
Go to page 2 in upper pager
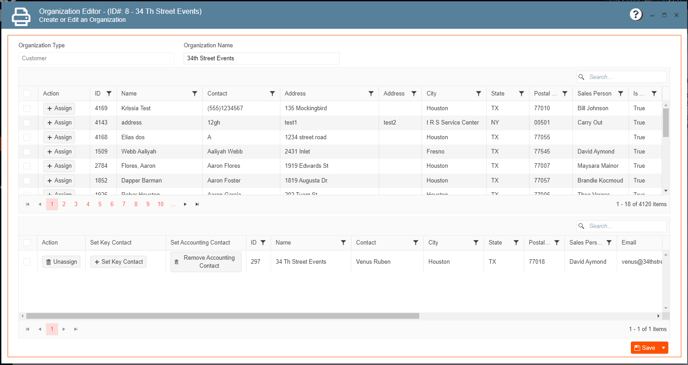(x=64, y=204)
